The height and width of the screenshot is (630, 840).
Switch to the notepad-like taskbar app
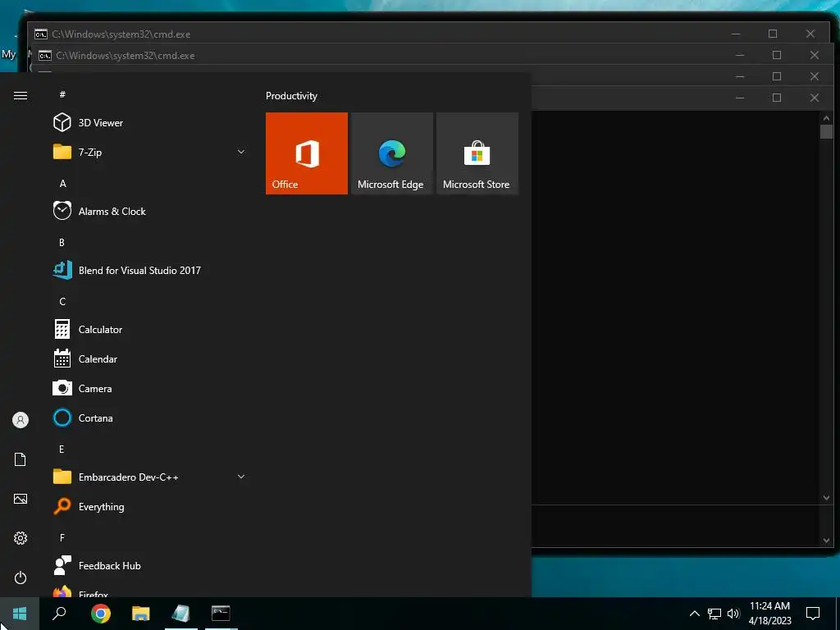[181, 614]
